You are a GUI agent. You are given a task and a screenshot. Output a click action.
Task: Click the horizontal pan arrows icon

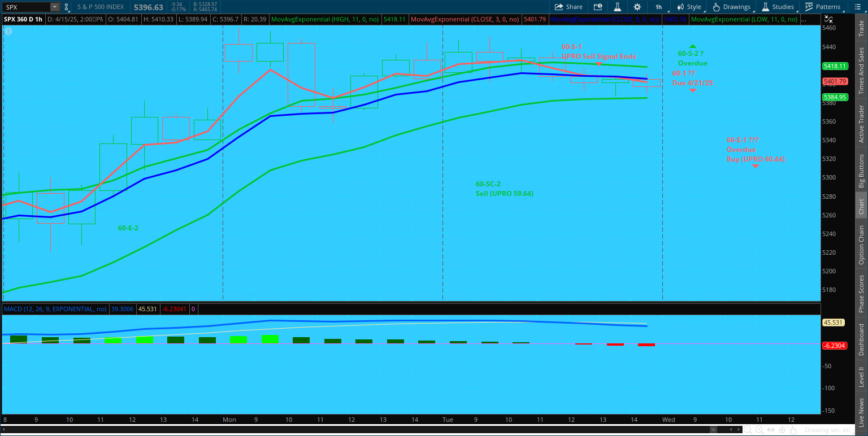click(772, 430)
